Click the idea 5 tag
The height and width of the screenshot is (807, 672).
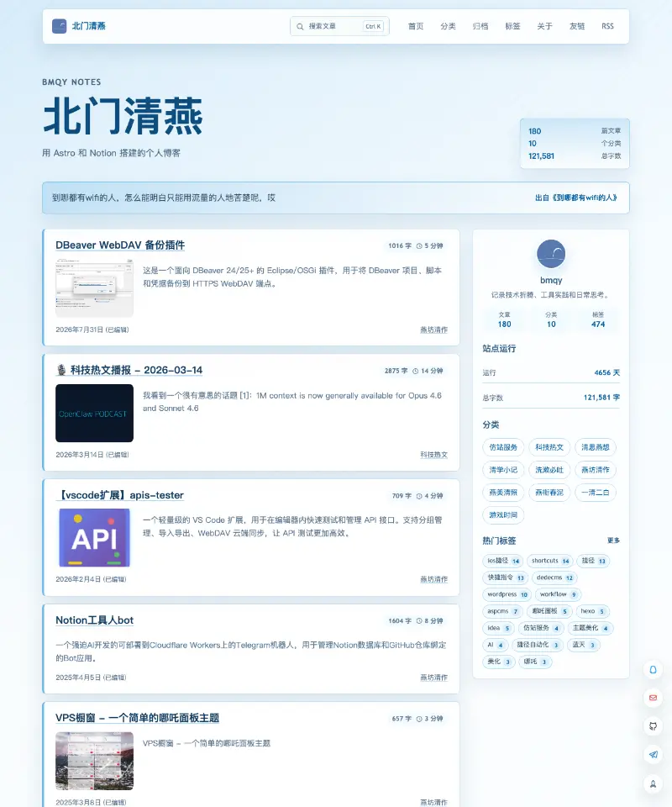(x=499, y=628)
